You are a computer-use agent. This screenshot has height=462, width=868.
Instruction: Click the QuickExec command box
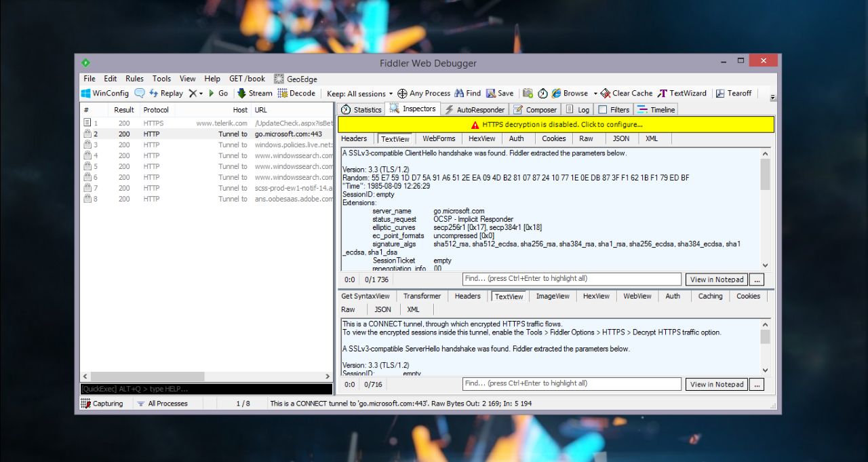206,389
